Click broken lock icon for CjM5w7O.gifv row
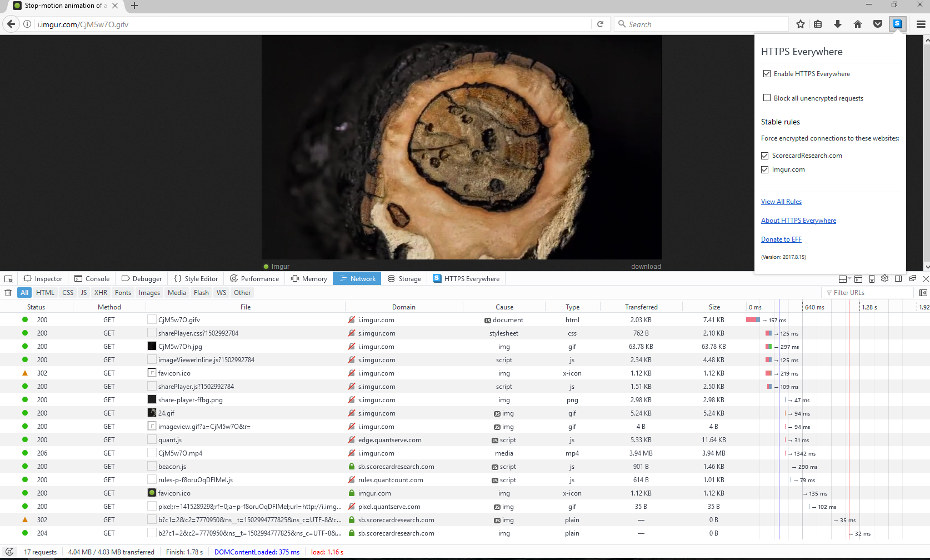Screen dimensions: 930x560 click(x=352, y=320)
